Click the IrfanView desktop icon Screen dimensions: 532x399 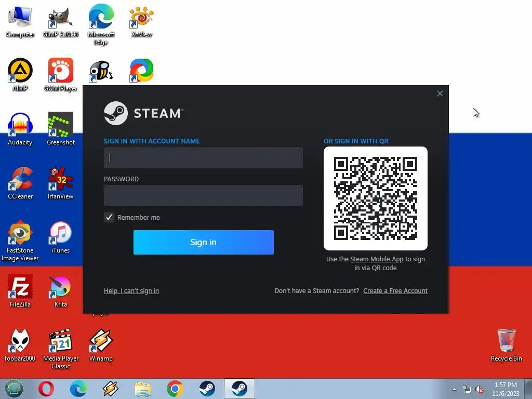60,183
